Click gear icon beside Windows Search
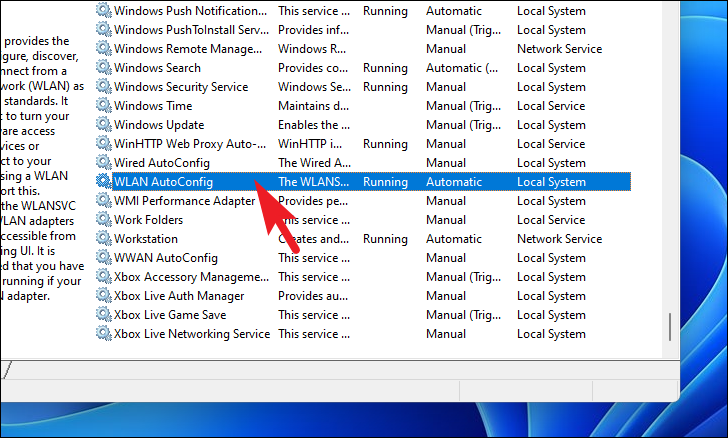The width and height of the screenshot is (728, 438). tap(104, 67)
